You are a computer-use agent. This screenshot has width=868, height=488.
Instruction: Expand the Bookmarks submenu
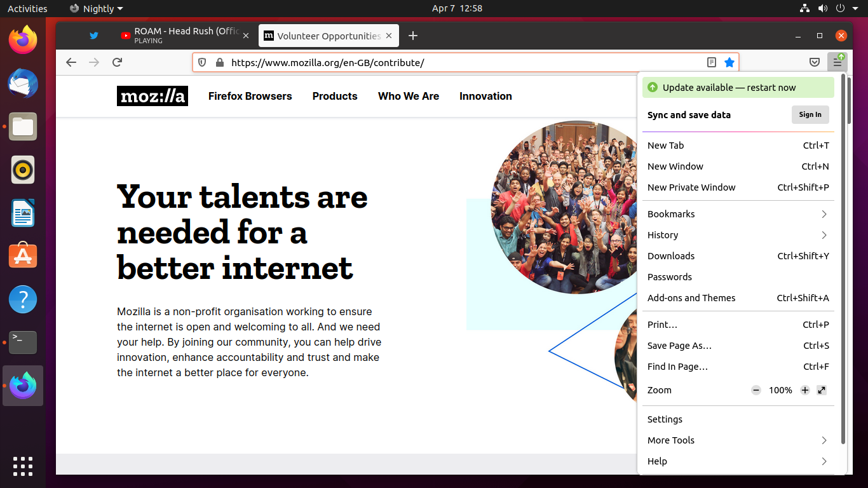pyautogui.click(x=737, y=214)
